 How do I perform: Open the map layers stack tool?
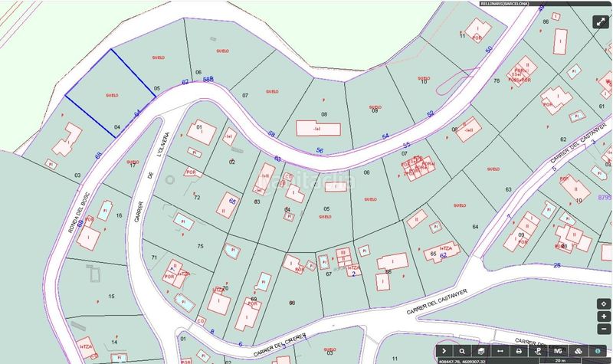(481, 351)
